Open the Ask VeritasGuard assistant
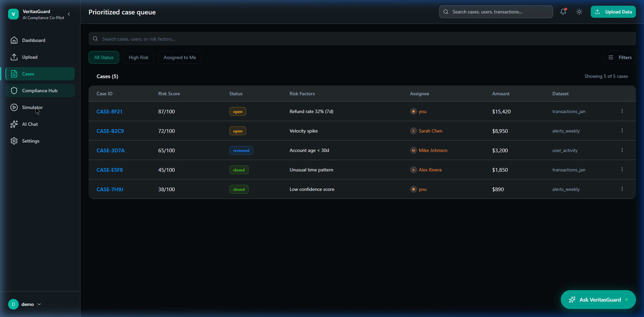 (x=598, y=300)
